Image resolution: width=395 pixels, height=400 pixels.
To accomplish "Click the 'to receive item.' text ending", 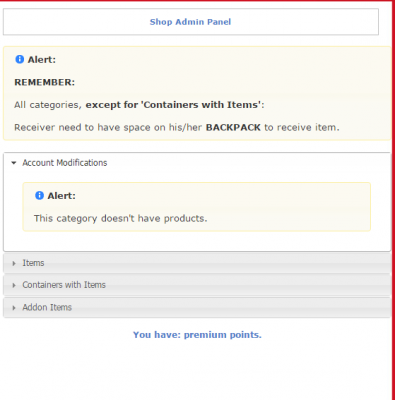I will (302, 127).
